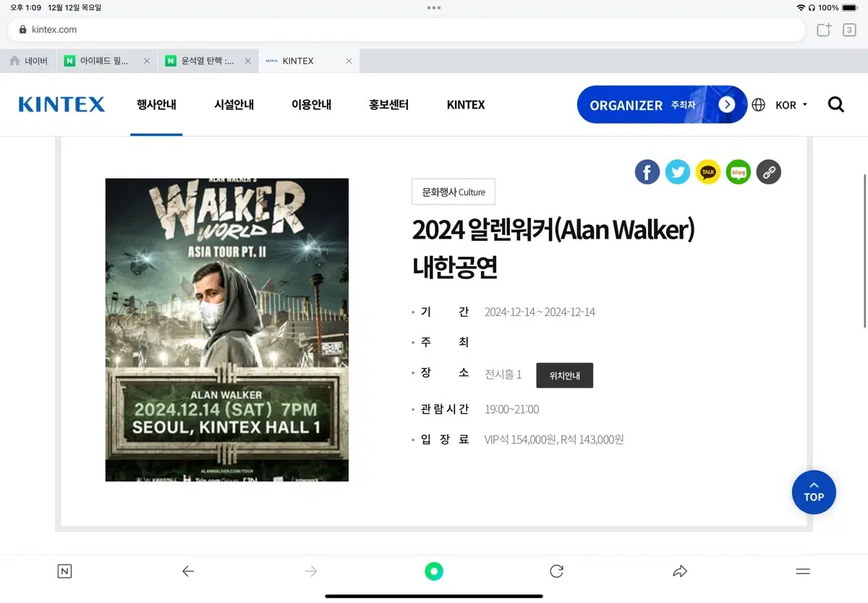Share event to Naver blog
868x603 pixels.
(739, 172)
